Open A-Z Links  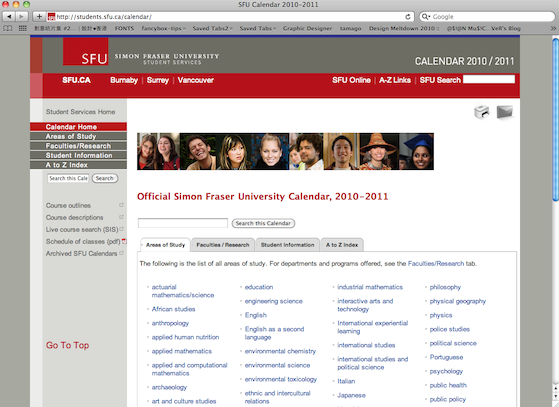(395, 80)
